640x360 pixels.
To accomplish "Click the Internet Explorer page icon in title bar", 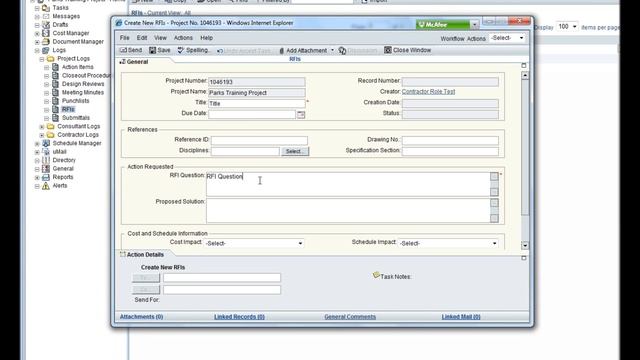I will [119, 23].
